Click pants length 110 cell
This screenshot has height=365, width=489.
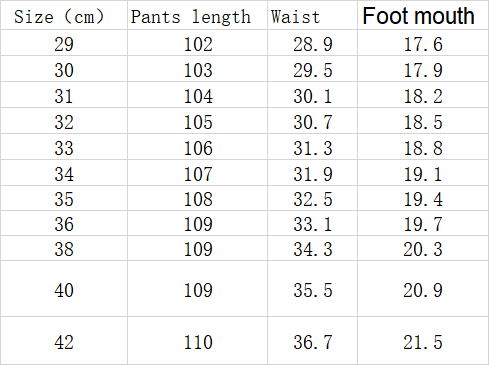pyautogui.click(x=197, y=341)
